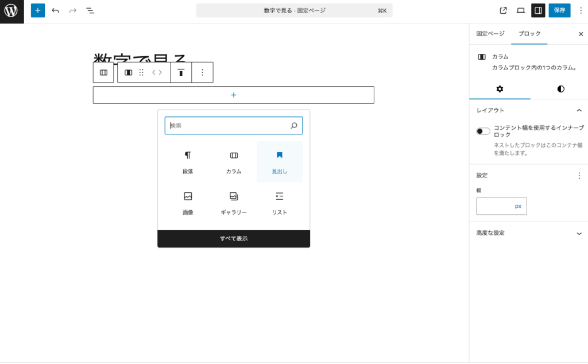
Task: Expand the 高度な設定 section
Action: pos(528,233)
